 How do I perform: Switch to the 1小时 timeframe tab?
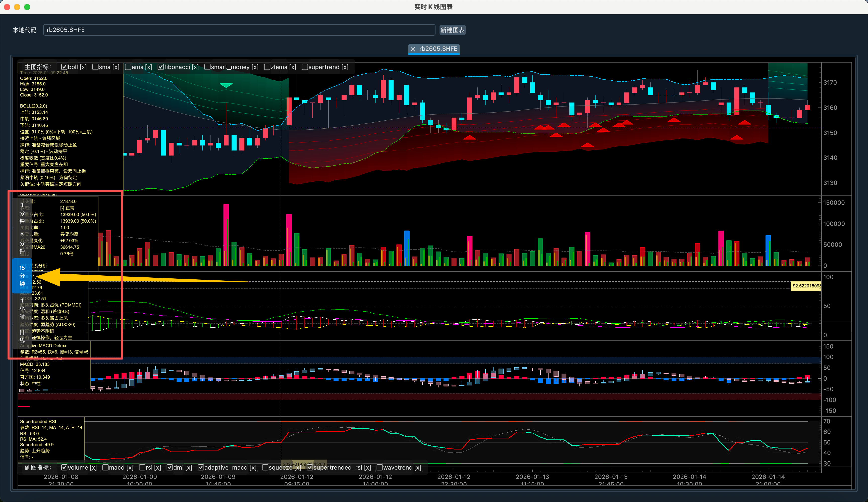click(22, 308)
